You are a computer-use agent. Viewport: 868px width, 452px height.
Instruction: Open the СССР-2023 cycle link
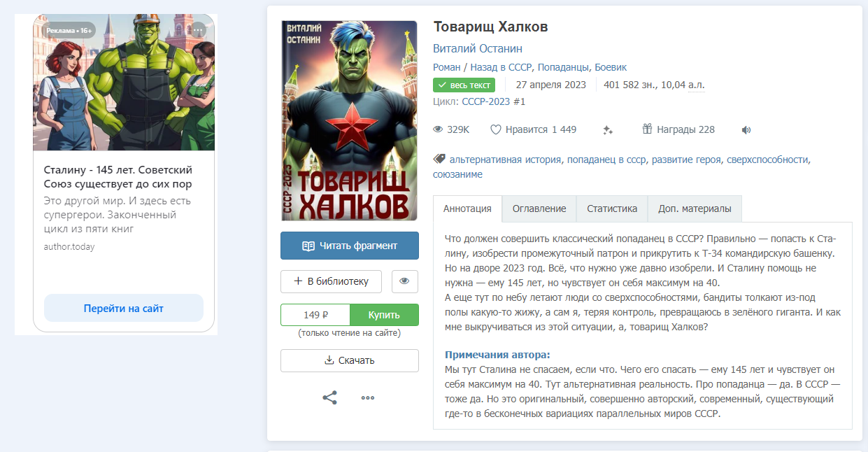click(x=486, y=101)
